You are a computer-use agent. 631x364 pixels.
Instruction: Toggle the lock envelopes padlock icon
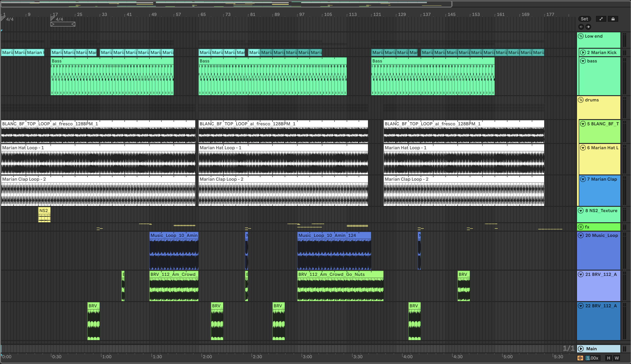click(613, 19)
